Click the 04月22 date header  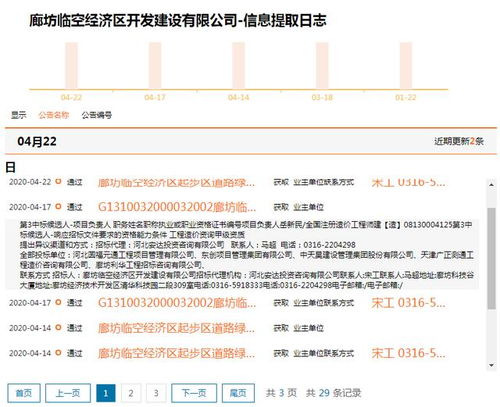37,141
